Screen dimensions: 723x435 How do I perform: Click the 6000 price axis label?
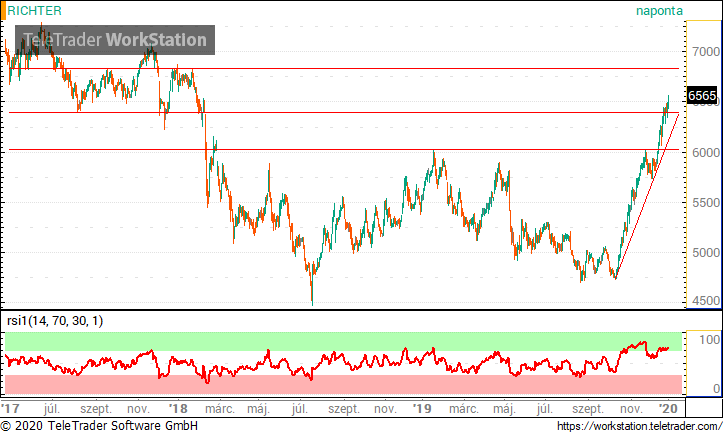(706, 152)
